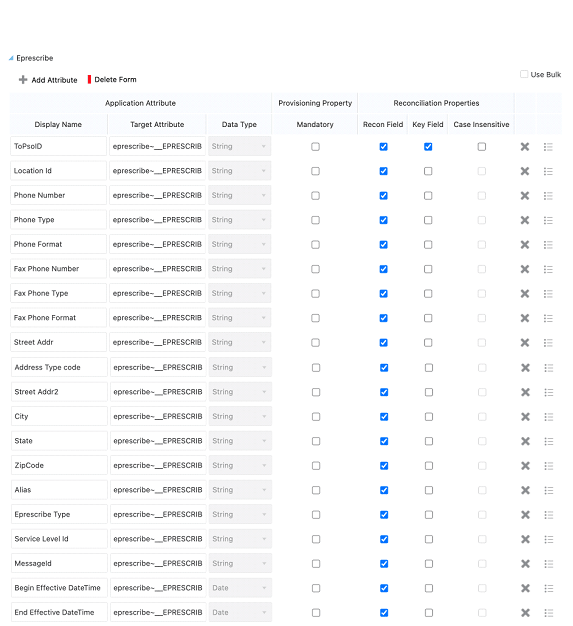Open advanced settings for Phone Format row
The width and height of the screenshot is (573, 626).
548,245
